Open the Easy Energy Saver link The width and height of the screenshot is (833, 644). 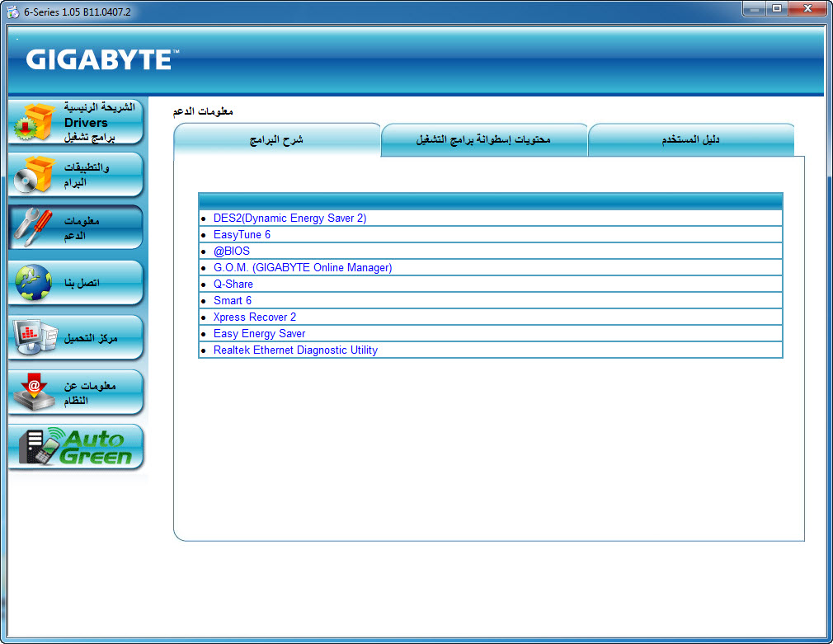(x=259, y=333)
